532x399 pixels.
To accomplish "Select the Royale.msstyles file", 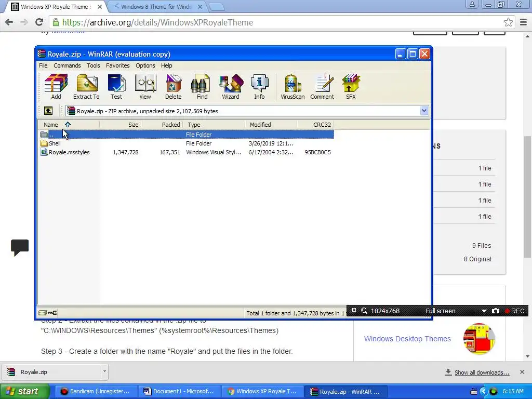I will click(x=186, y=152).
